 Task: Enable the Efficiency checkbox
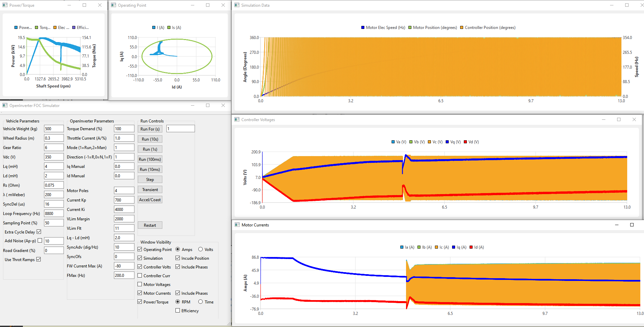[x=177, y=311]
